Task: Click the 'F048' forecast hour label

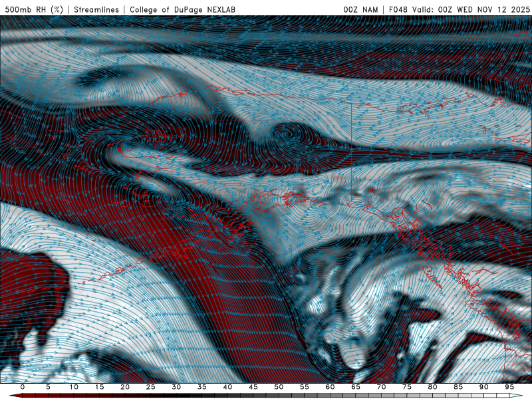Action: pyautogui.click(x=398, y=9)
